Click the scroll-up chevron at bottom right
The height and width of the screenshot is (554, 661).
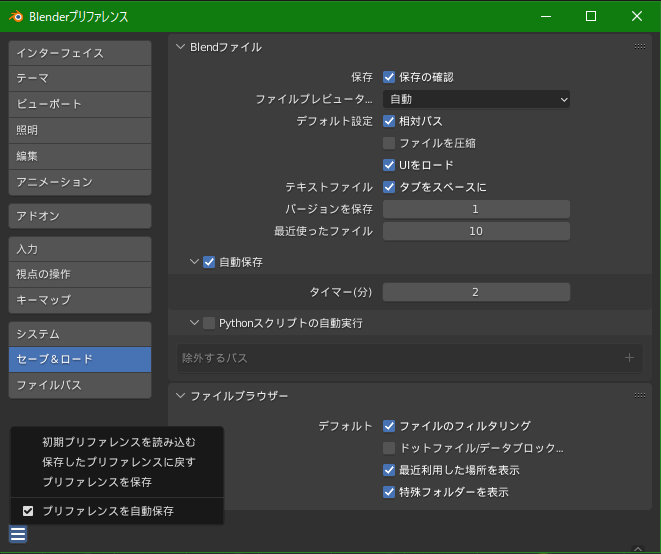[x=638, y=549]
